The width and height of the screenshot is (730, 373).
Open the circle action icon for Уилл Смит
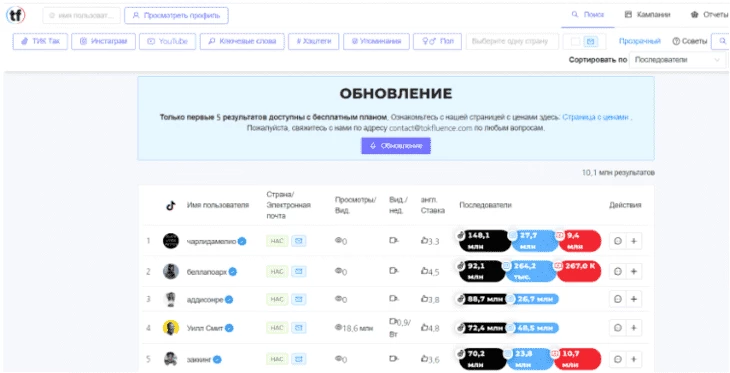click(618, 328)
